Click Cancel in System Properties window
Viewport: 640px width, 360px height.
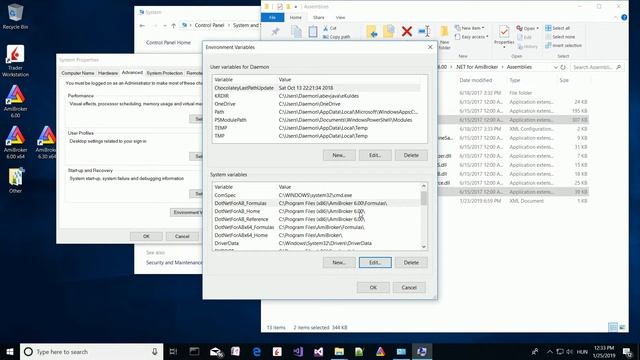pyautogui.click(x=182, y=236)
